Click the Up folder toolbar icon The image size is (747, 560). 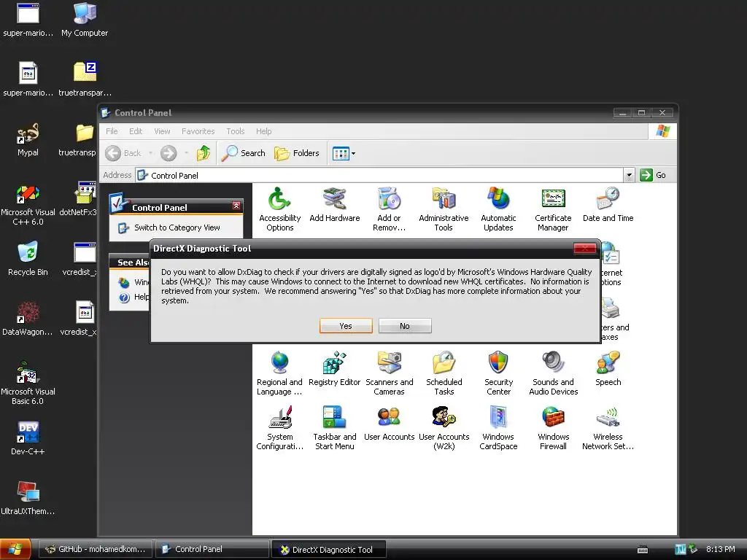204,153
